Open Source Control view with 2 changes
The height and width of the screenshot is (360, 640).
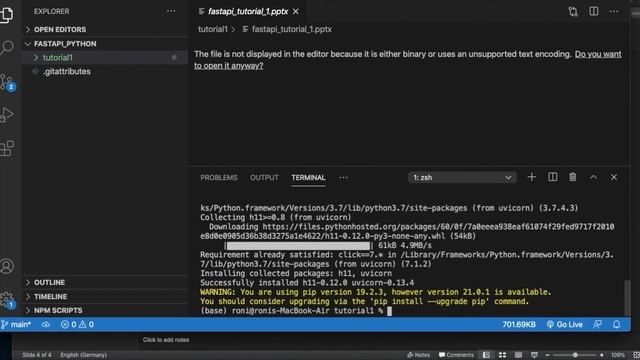click(x=7, y=82)
